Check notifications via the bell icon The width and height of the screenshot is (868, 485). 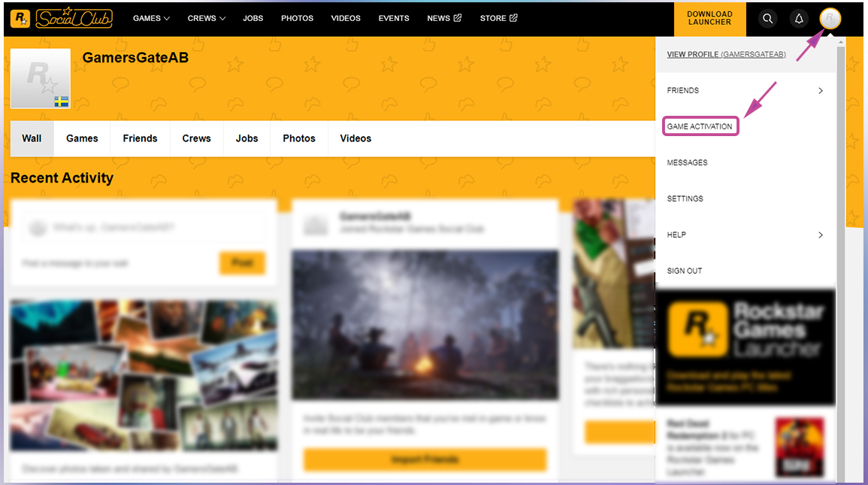799,18
